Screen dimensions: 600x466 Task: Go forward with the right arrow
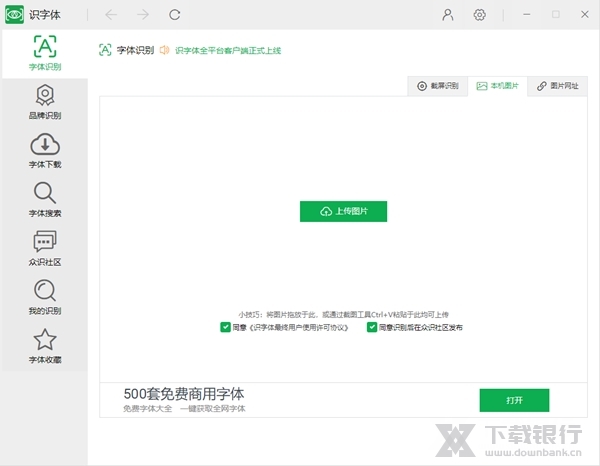tap(143, 15)
